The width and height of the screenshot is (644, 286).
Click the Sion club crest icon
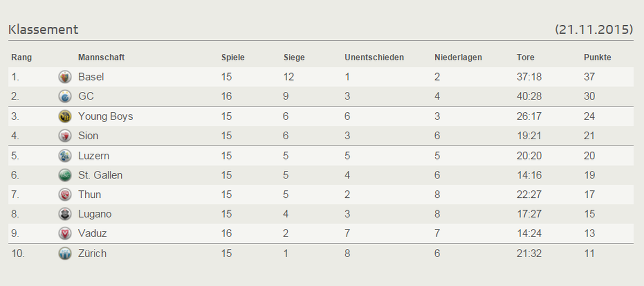pyautogui.click(x=65, y=136)
